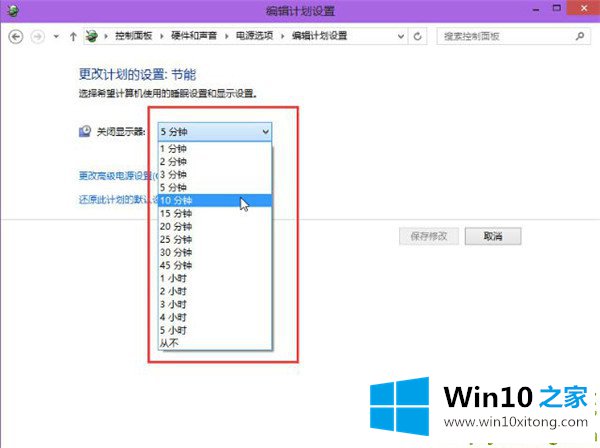Go up one level with up arrow
The height and width of the screenshot is (448, 600).
coord(73,37)
